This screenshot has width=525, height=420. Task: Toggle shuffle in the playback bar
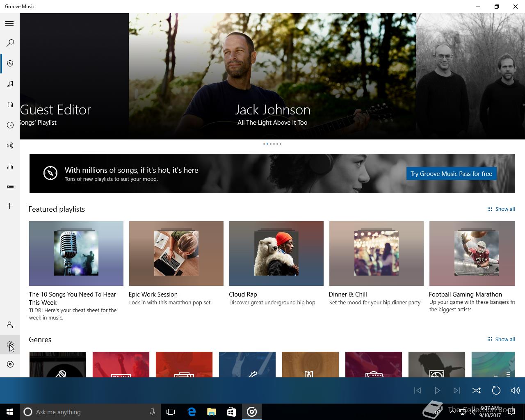pos(476,390)
